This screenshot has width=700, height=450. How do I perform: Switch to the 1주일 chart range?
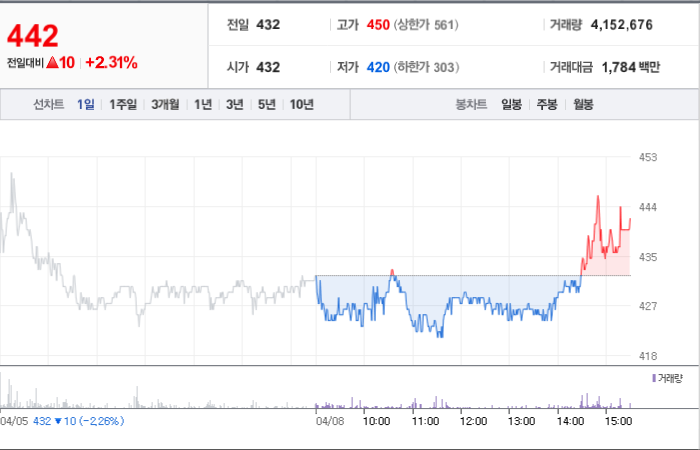(123, 104)
